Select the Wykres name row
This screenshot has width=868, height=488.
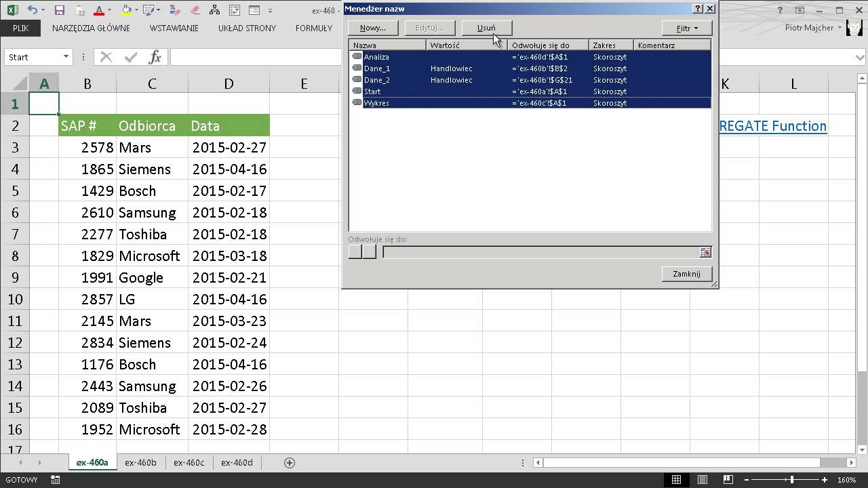(x=530, y=103)
